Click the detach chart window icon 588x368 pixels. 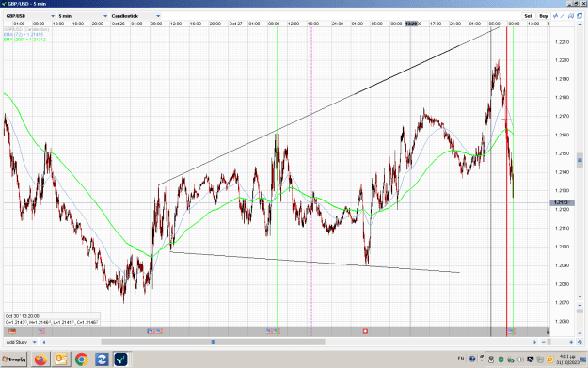(x=580, y=16)
